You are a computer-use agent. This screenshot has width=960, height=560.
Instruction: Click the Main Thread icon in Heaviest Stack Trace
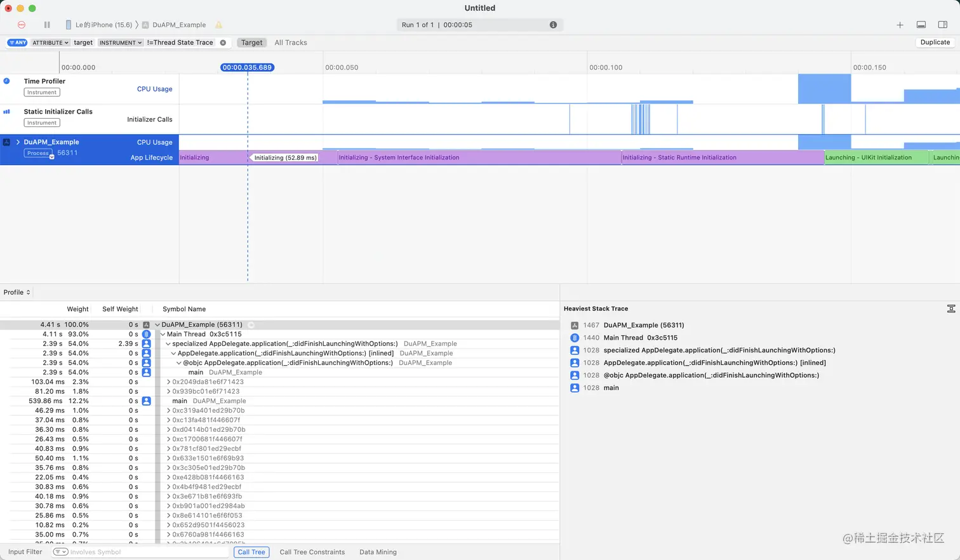[x=575, y=338]
